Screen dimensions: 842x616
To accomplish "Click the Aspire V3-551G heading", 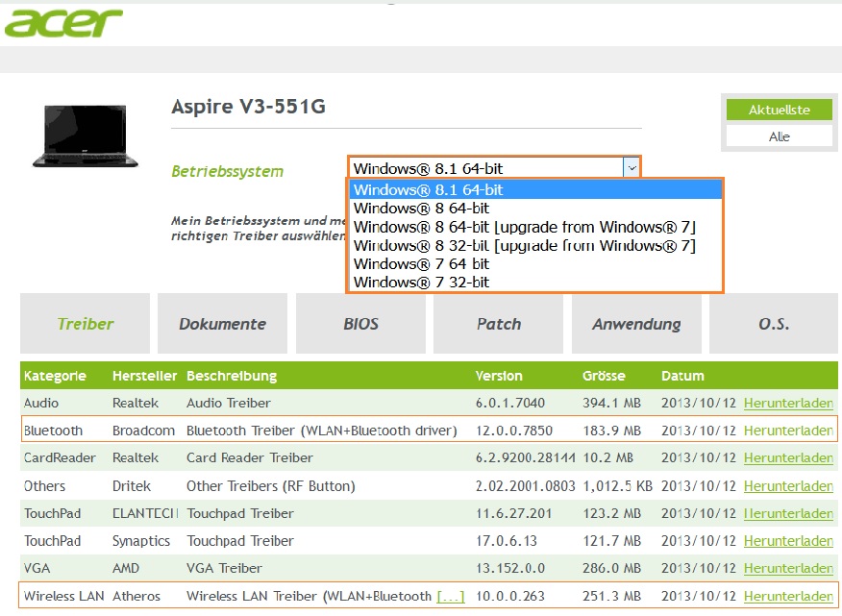I will (x=249, y=107).
